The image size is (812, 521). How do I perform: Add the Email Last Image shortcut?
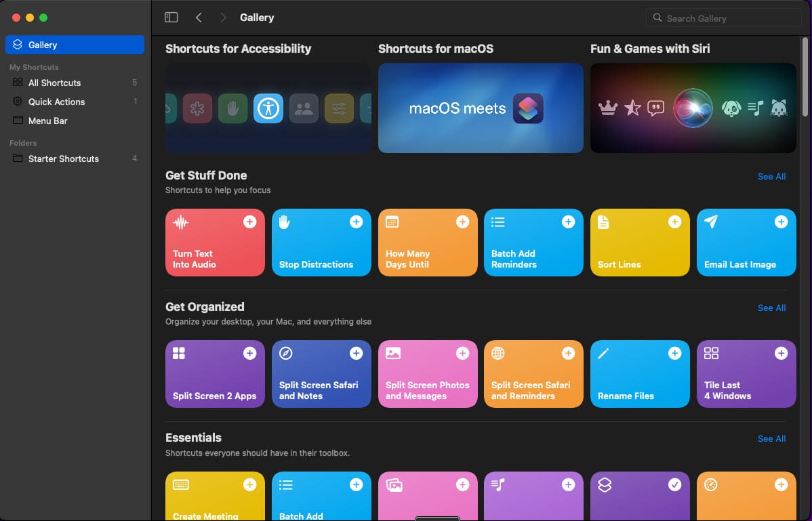[781, 222]
